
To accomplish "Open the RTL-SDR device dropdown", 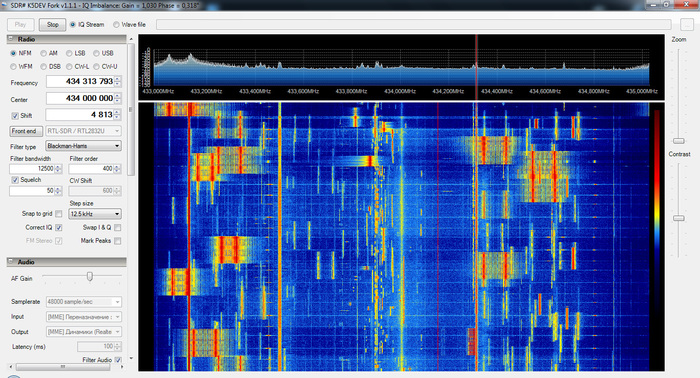I will (83, 131).
